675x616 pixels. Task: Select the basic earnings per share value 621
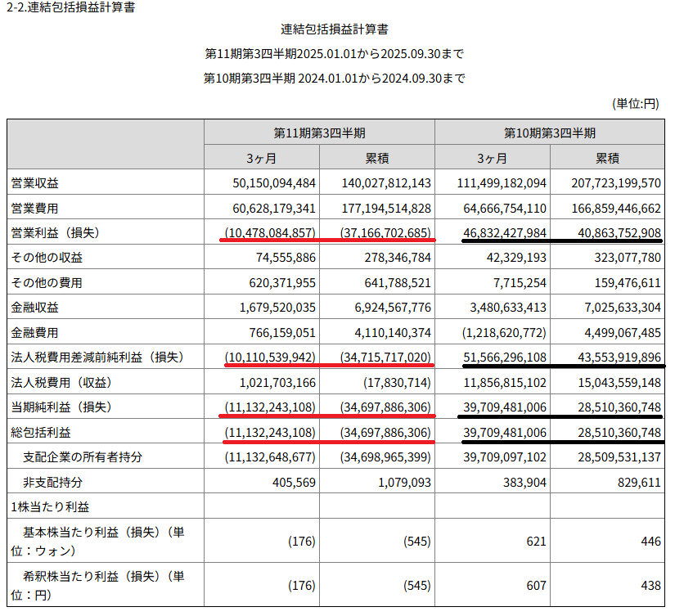pyautogui.click(x=537, y=542)
